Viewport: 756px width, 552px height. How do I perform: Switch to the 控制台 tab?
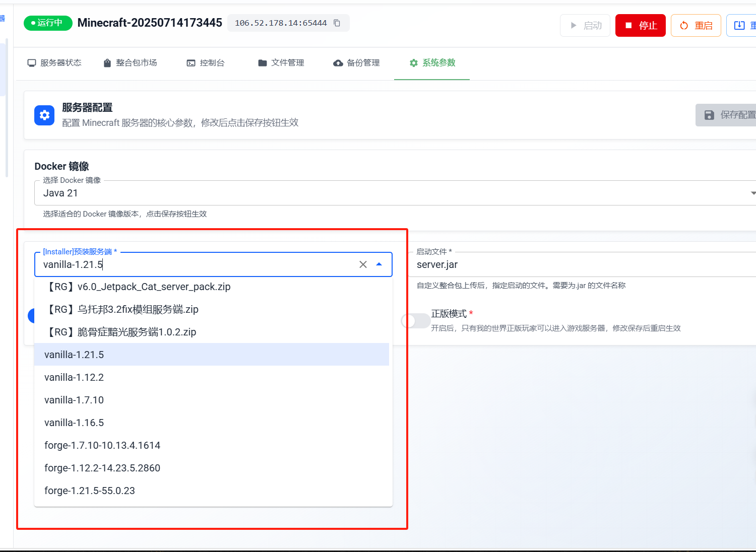click(x=206, y=63)
